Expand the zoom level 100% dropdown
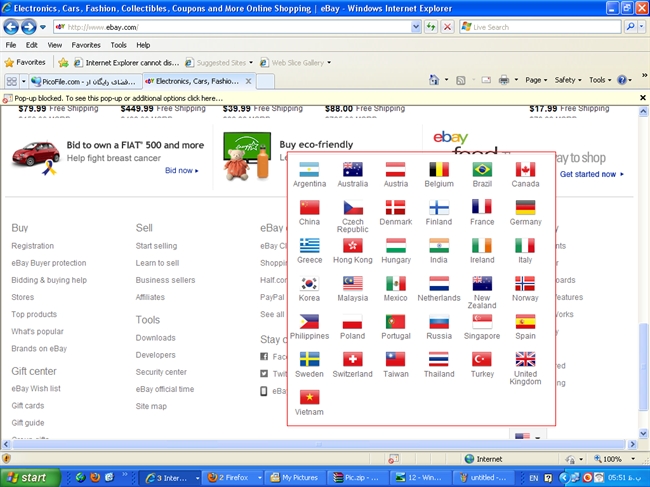Viewport: 650px width, 487px height. pos(633,459)
